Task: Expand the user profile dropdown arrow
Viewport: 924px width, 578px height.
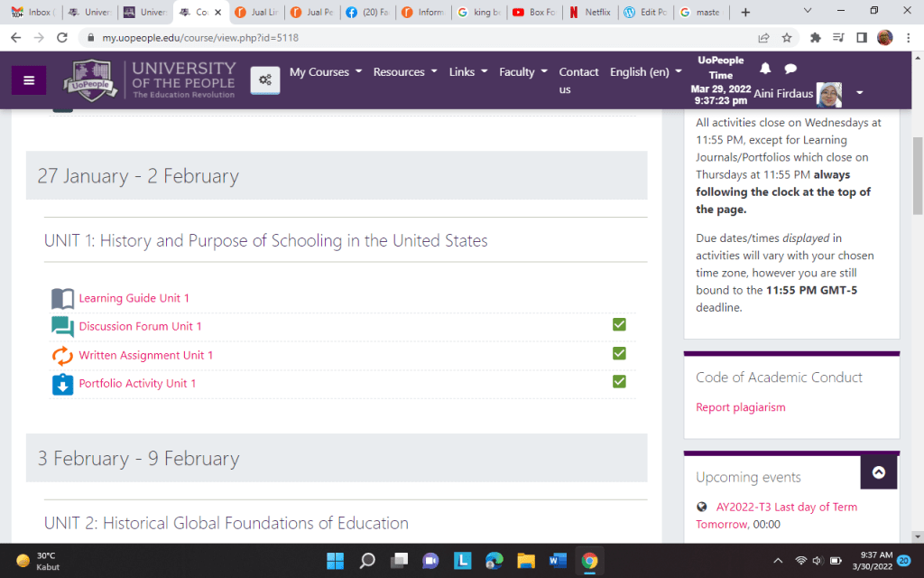Action: [x=859, y=92]
